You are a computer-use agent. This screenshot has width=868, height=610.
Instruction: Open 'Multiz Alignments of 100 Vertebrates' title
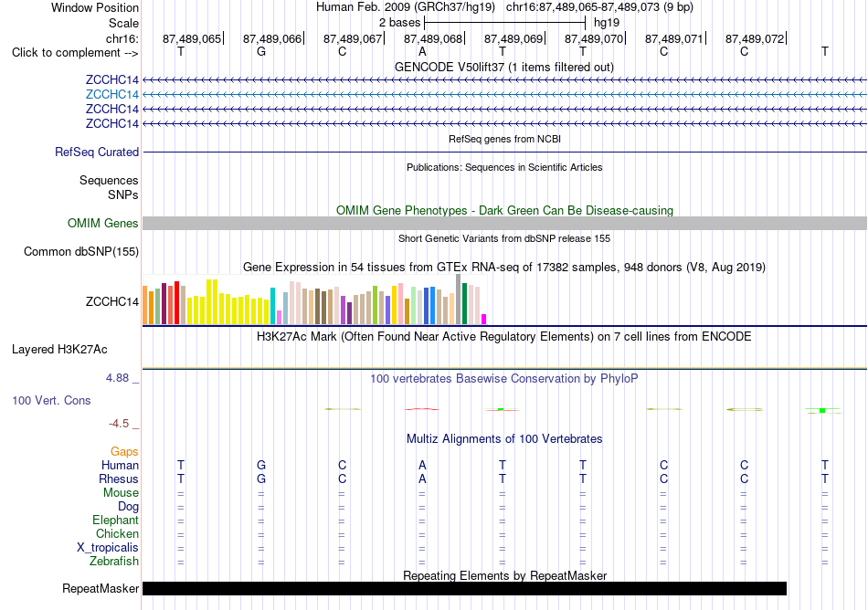pyautogui.click(x=504, y=439)
